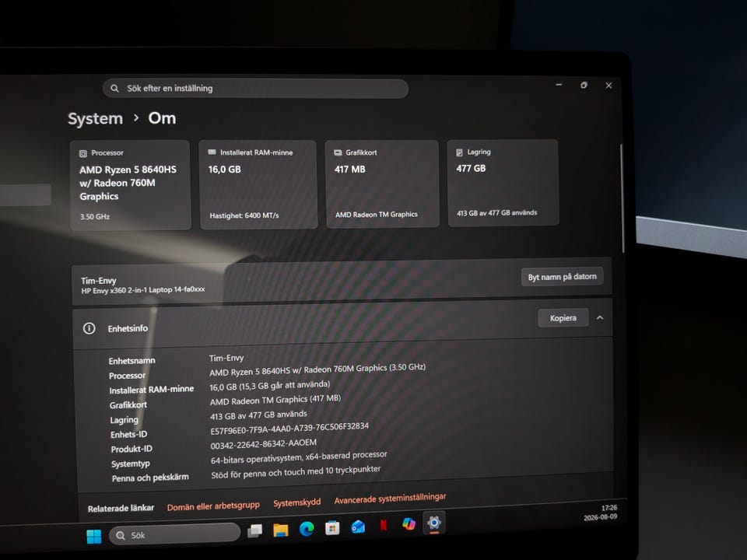The image size is (747, 560).
Task: Select the Grafikkort 417 MB card
Action: pos(382,184)
